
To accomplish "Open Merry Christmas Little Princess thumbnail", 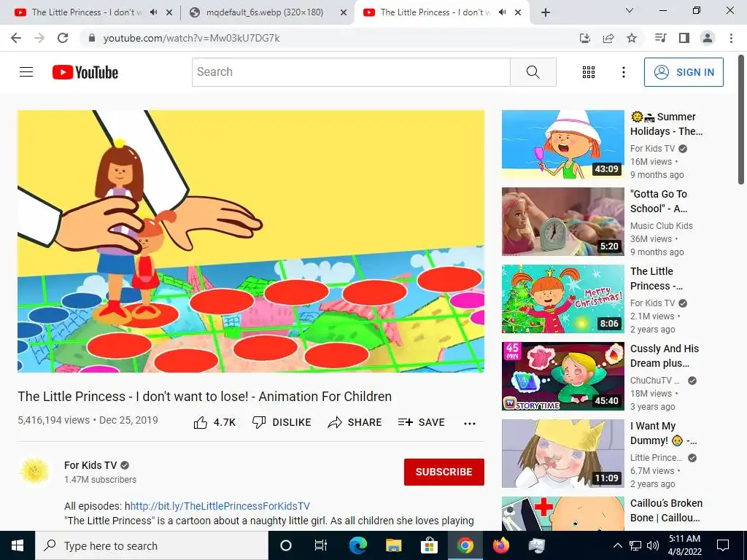I will (x=562, y=298).
